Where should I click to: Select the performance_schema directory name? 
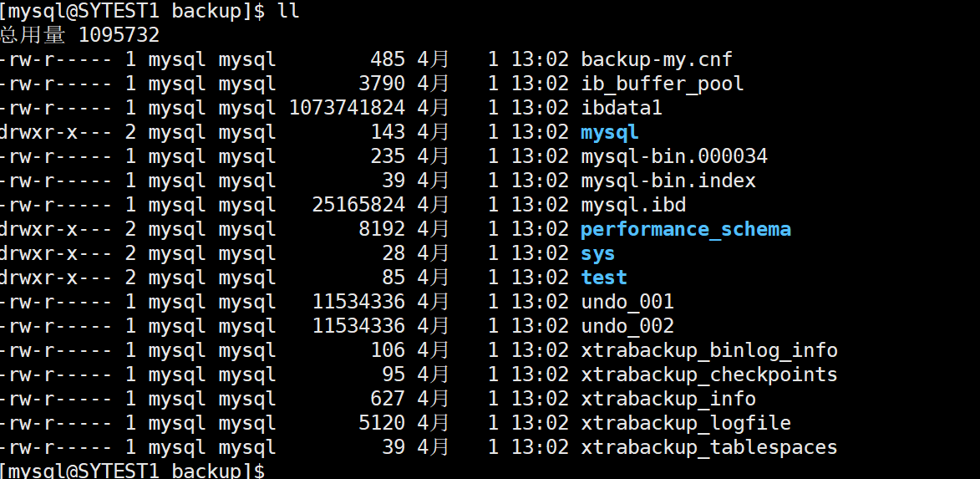point(686,230)
